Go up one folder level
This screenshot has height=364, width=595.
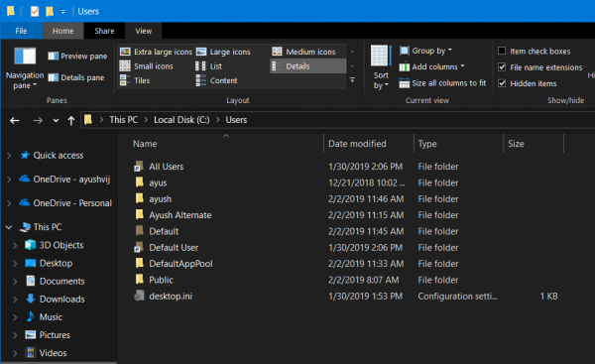[x=71, y=121]
